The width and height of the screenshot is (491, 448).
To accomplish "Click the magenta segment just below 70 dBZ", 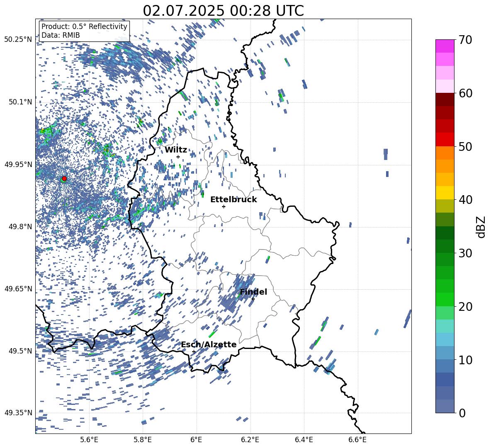I will pyautogui.click(x=445, y=46).
